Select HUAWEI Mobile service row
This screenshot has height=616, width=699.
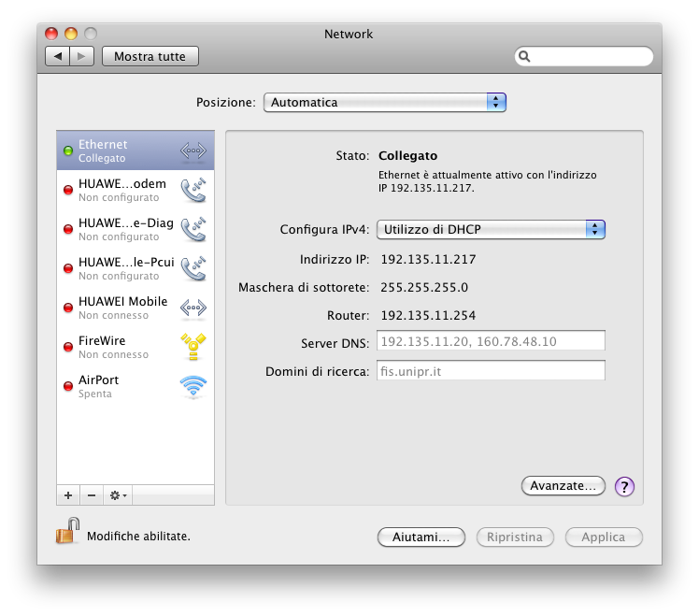pyautogui.click(x=136, y=308)
